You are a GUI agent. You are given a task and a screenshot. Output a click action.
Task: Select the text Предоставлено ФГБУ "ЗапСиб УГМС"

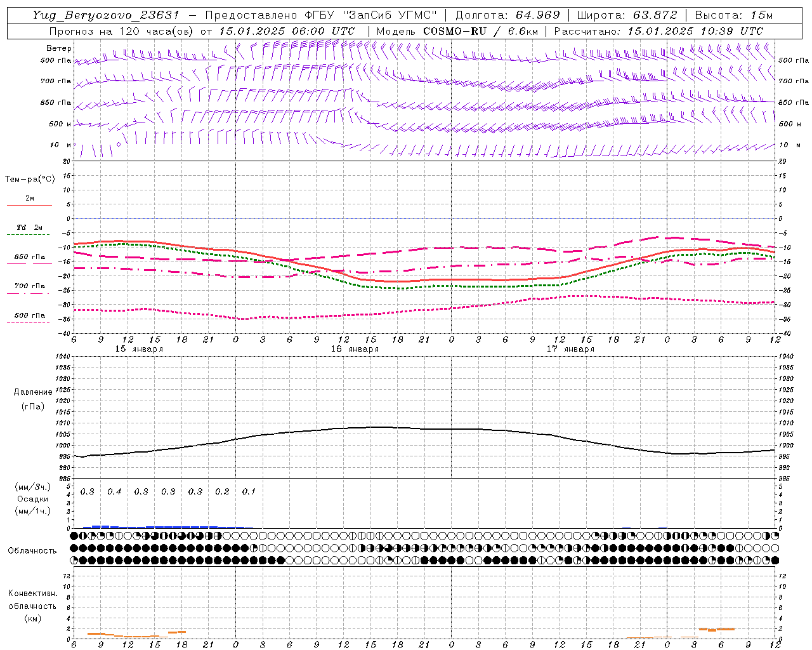[322, 15]
